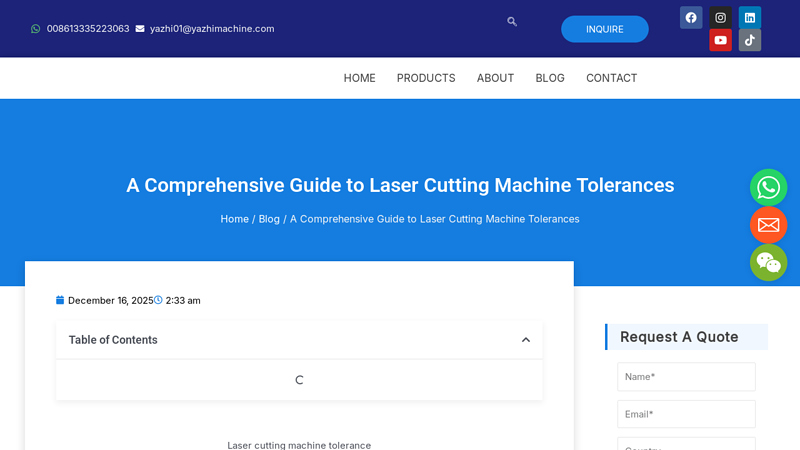
Task: Click the Laser cutting machine tolerance caption
Action: click(299, 445)
